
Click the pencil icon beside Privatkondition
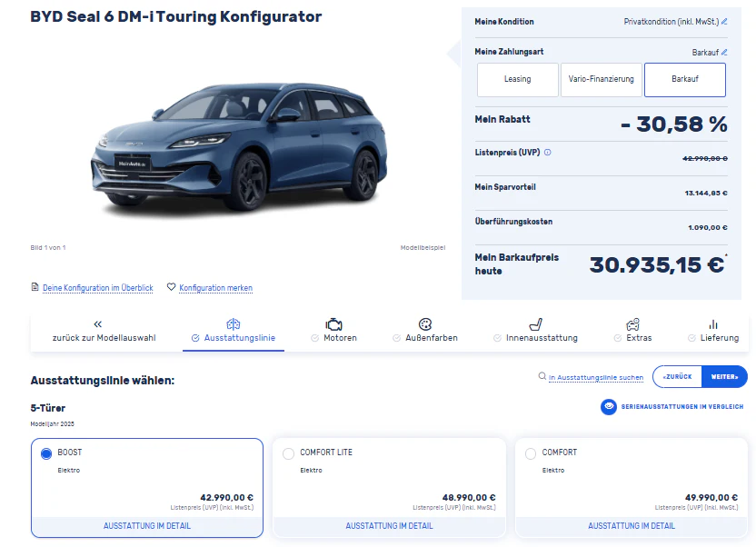[724, 22]
